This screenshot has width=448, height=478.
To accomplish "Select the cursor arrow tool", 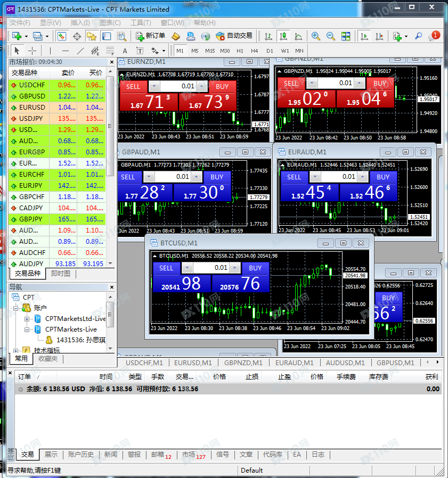I will 17,50.
